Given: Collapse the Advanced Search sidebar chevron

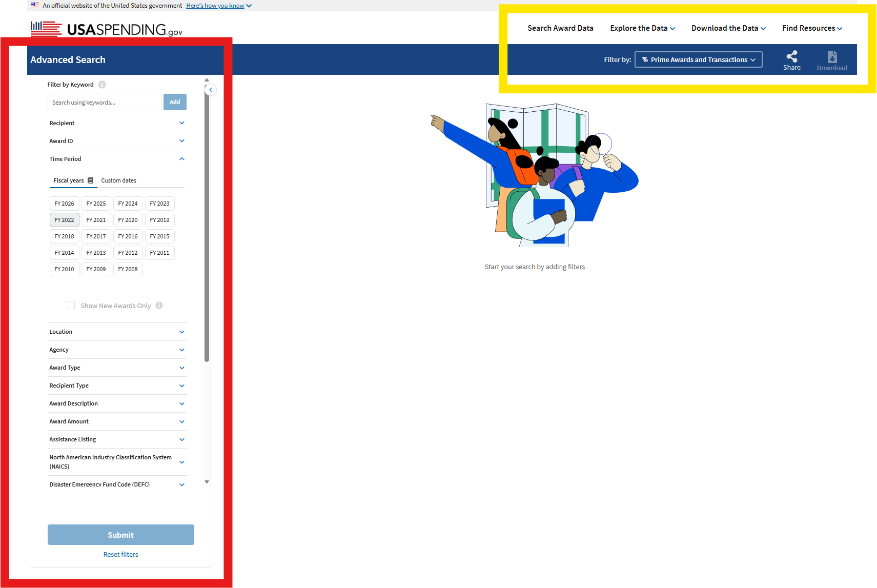Looking at the screenshot, I should pos(210,90).
